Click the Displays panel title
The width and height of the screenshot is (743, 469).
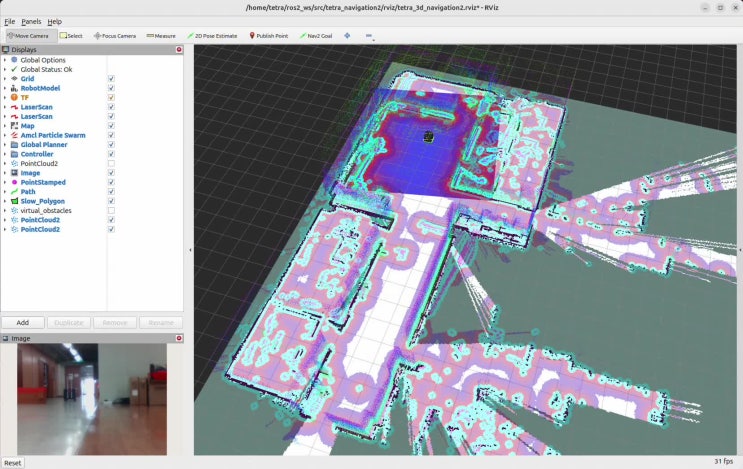pyautogui.click(x=24, y=49)
